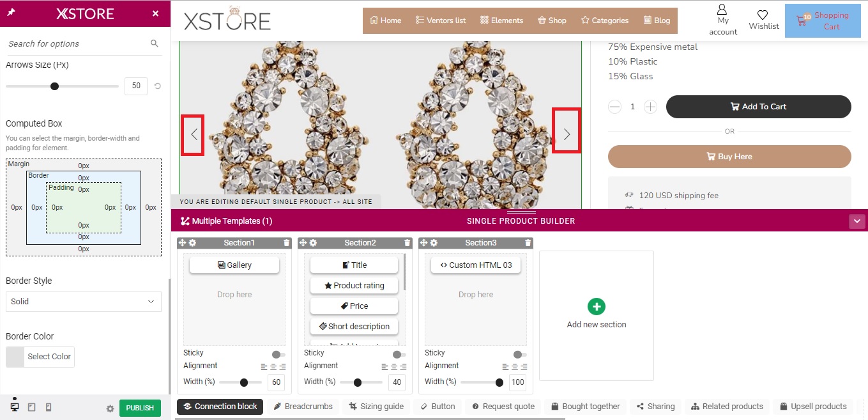Open the Shopping Cart in header

coord(823,21)
